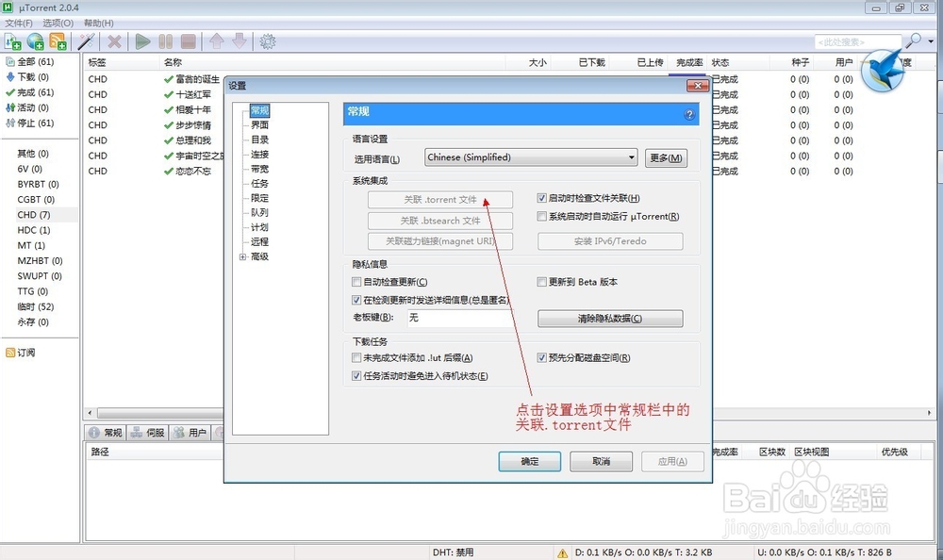943x560 pixels.
Task: Select 界面 in the settings tree
Action: (x=260, y=125)
